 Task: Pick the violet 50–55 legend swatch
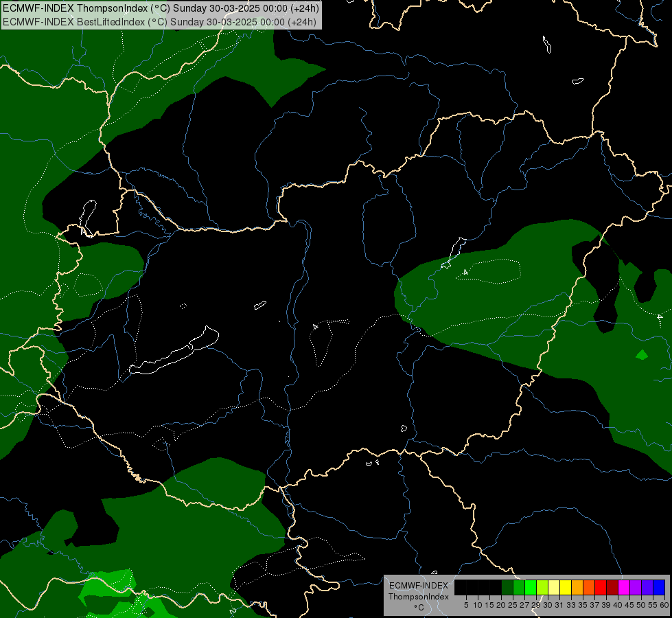[647, 587]
